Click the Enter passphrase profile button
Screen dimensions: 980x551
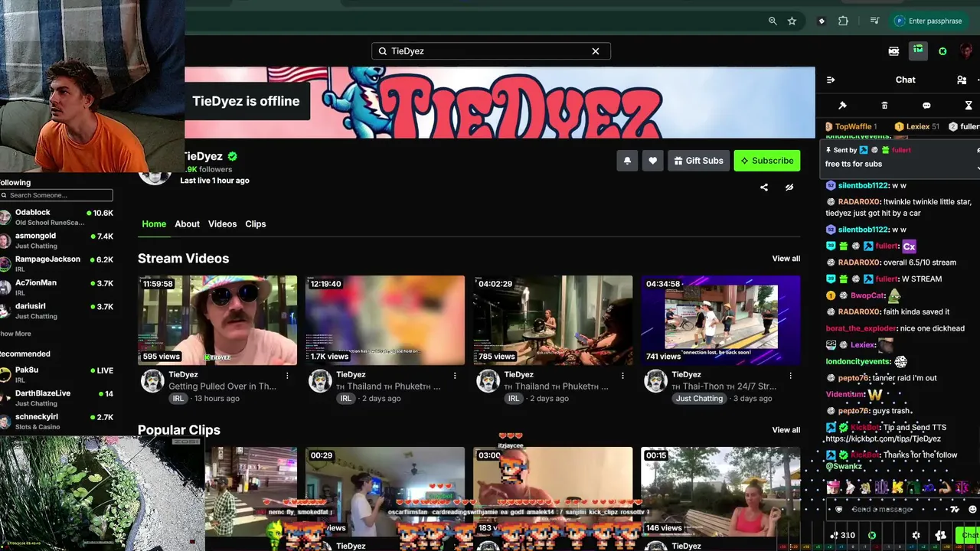928,21
